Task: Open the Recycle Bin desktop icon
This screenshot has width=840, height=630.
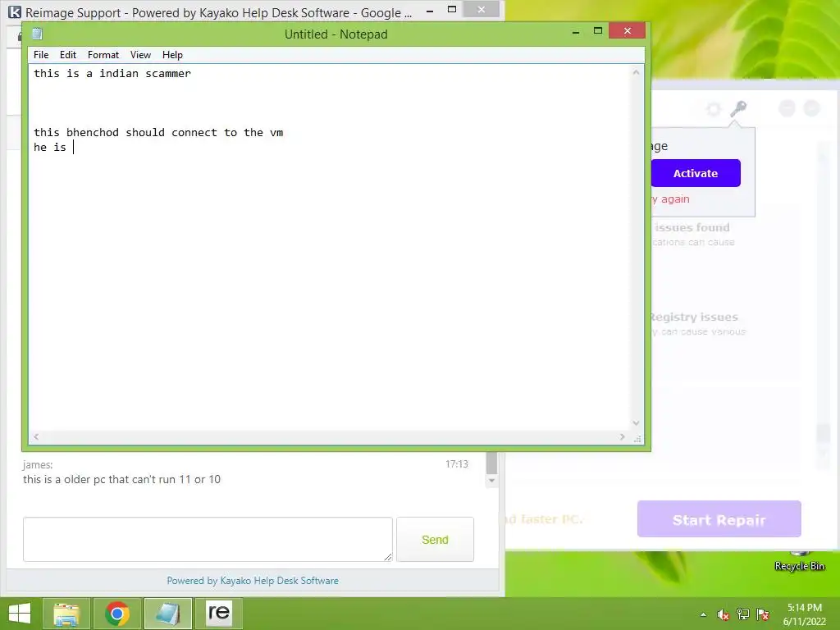Action: point(799,559)
